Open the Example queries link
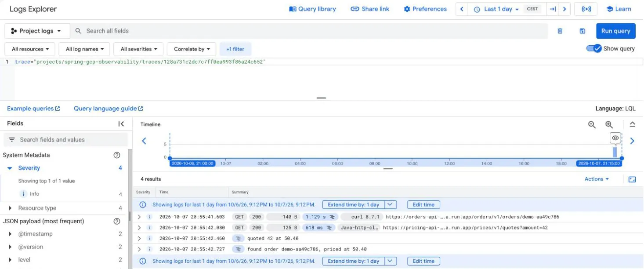 click(x=33, y=109)
